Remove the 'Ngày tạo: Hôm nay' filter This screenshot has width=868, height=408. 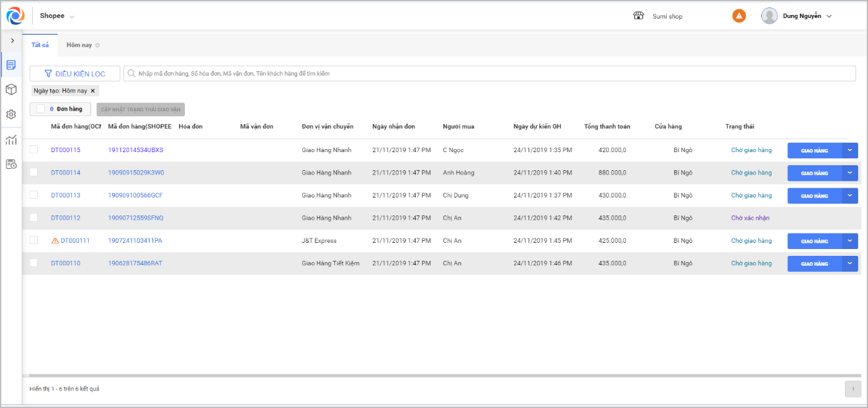coord(93,91)
